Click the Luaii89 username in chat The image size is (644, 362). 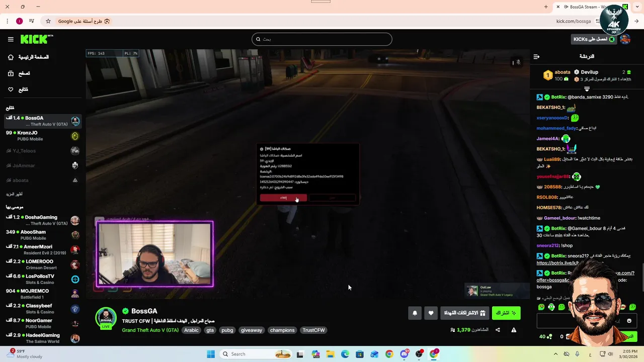pos(552,159)
